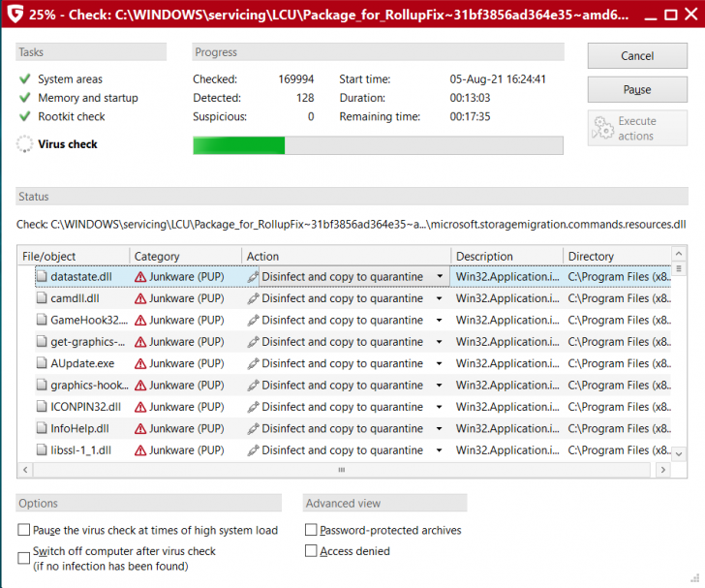Click the file icon next to AUpdate.exe
This screenshot has height=588, width=705.
42,363
